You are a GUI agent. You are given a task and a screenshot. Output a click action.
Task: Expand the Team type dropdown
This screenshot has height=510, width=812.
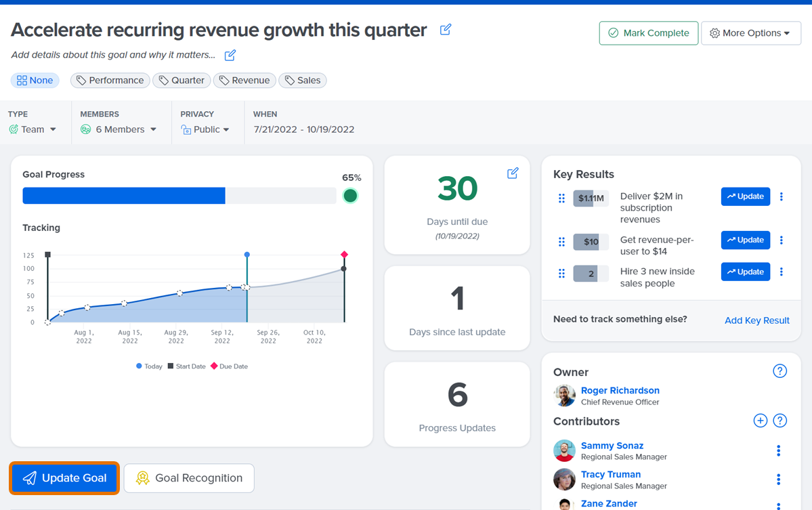click(x=33, y=129)
